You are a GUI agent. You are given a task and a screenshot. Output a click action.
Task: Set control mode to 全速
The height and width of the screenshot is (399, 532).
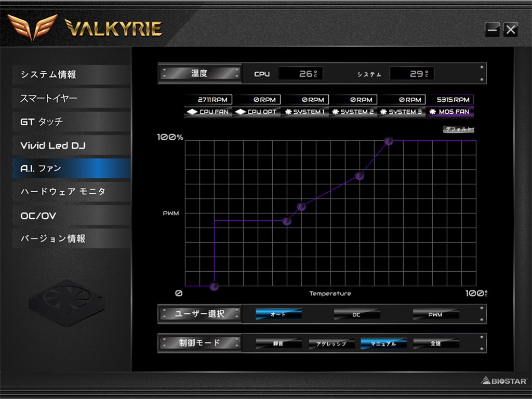click(436, 343)
